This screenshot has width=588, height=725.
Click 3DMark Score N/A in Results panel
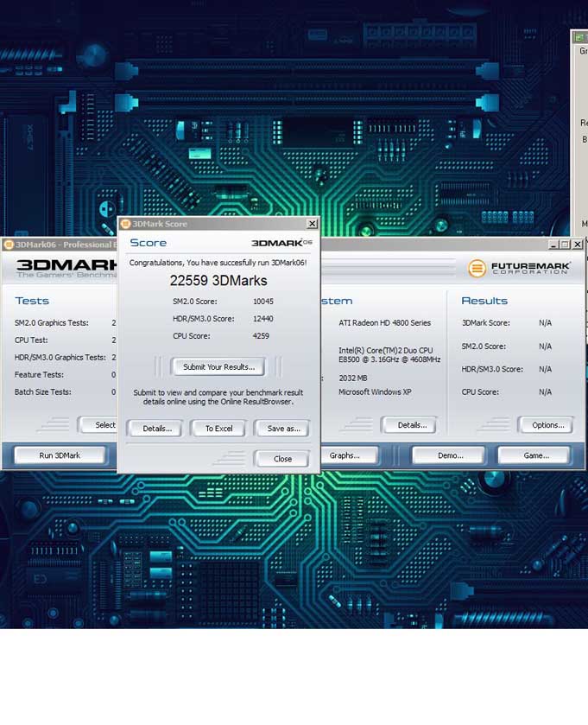545,322
